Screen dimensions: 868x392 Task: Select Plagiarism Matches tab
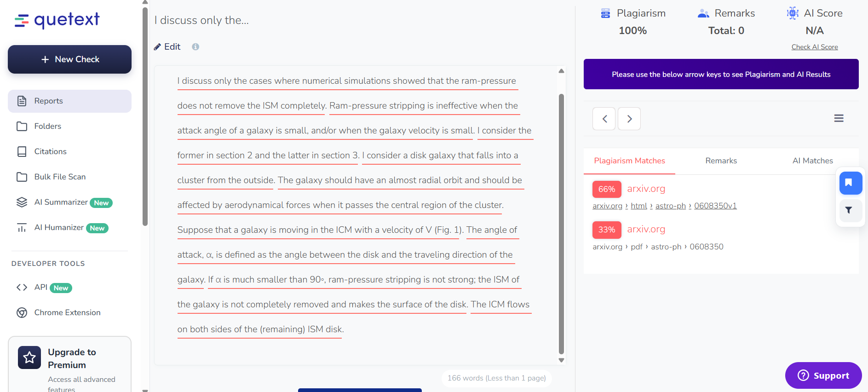coord(629,161)
